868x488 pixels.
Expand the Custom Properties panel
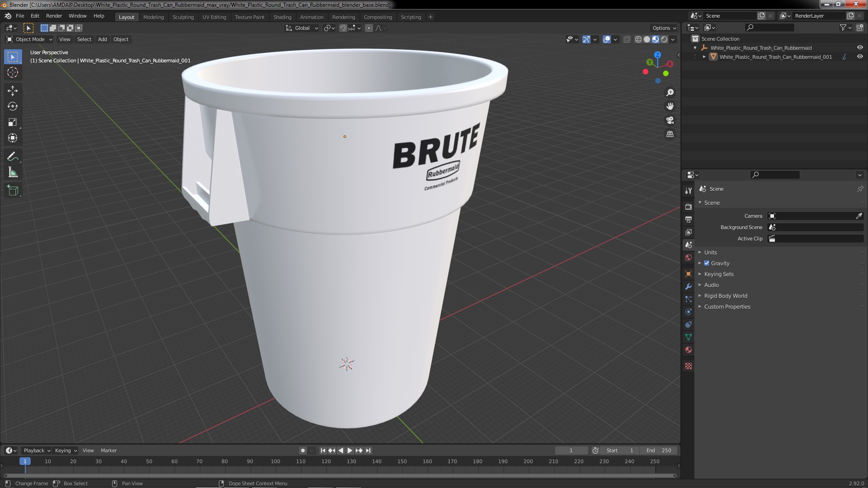coord(727,306)
